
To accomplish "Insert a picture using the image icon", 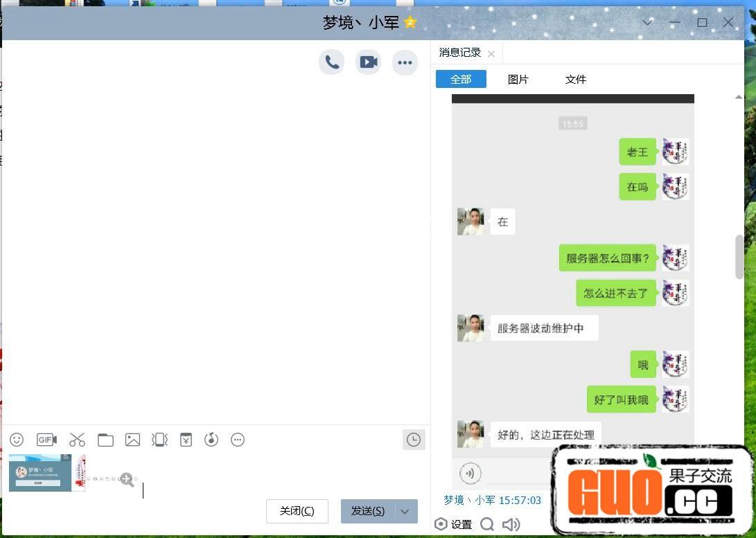I will click(x=132, y=440).
